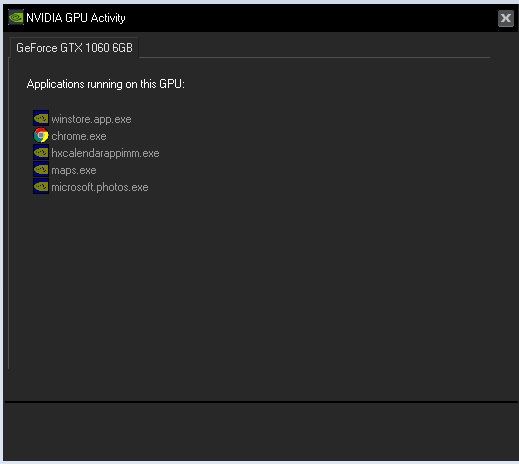
Task: Click the tab strip line right of GeForce tab
Action: (x=314, y=58)
